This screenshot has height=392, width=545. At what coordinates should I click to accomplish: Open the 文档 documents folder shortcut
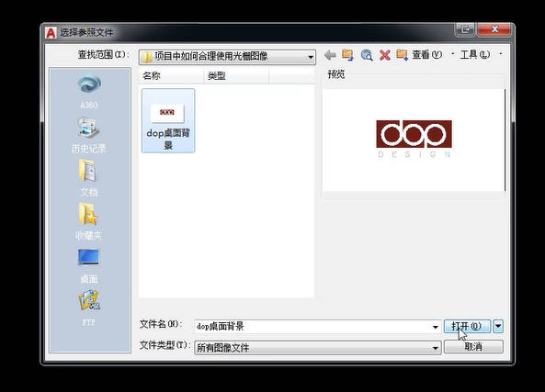click(89, 178)
